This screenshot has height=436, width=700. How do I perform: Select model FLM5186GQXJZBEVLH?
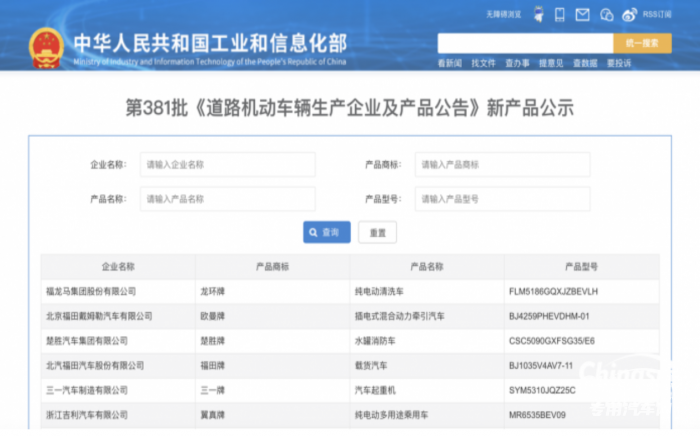[554, 291]
